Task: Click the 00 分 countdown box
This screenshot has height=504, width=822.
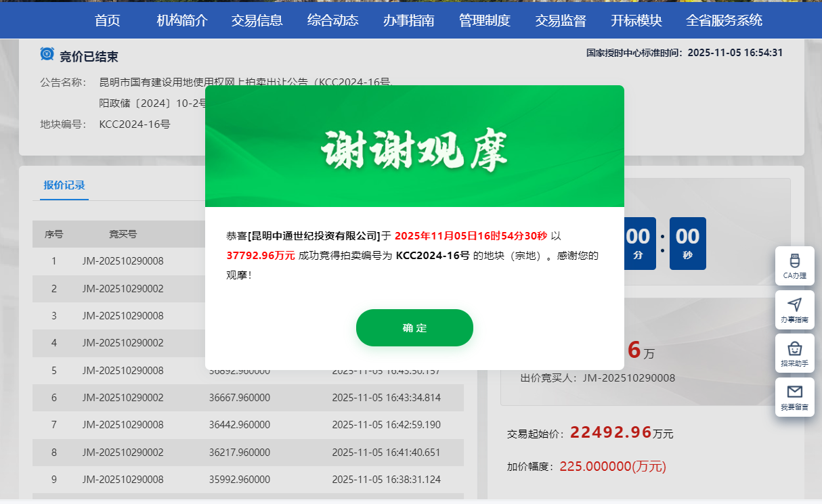Action: pos(639,244)
